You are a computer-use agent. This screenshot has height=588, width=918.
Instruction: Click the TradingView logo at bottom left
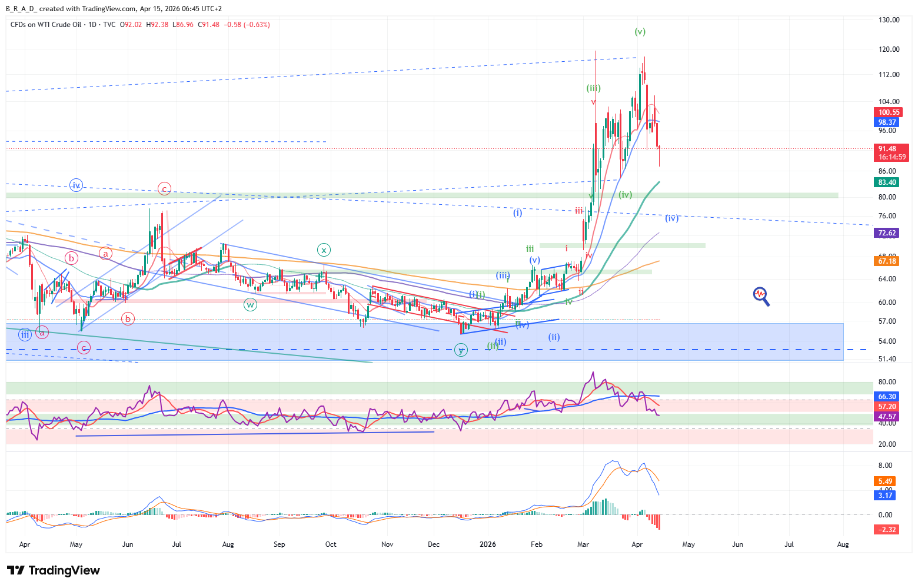coord(54,570)
